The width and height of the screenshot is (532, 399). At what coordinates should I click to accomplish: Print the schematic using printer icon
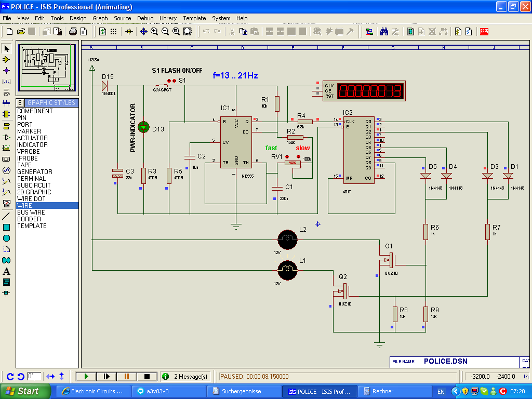(x=73, y=32)
